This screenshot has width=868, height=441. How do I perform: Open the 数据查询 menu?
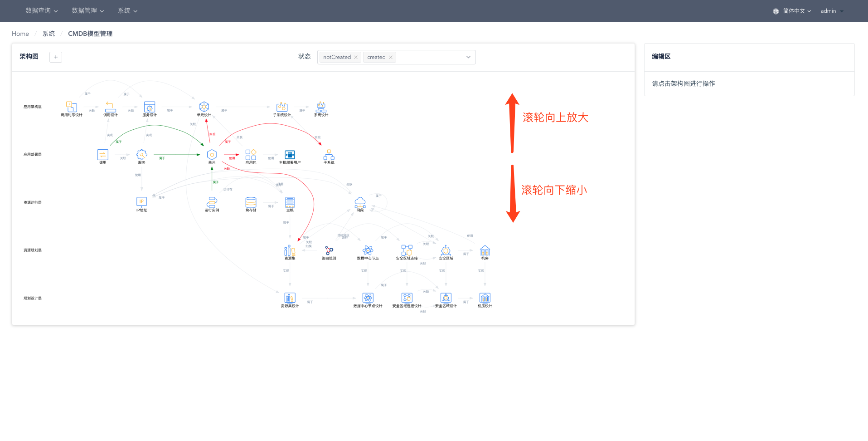click(x=42, y=11)
